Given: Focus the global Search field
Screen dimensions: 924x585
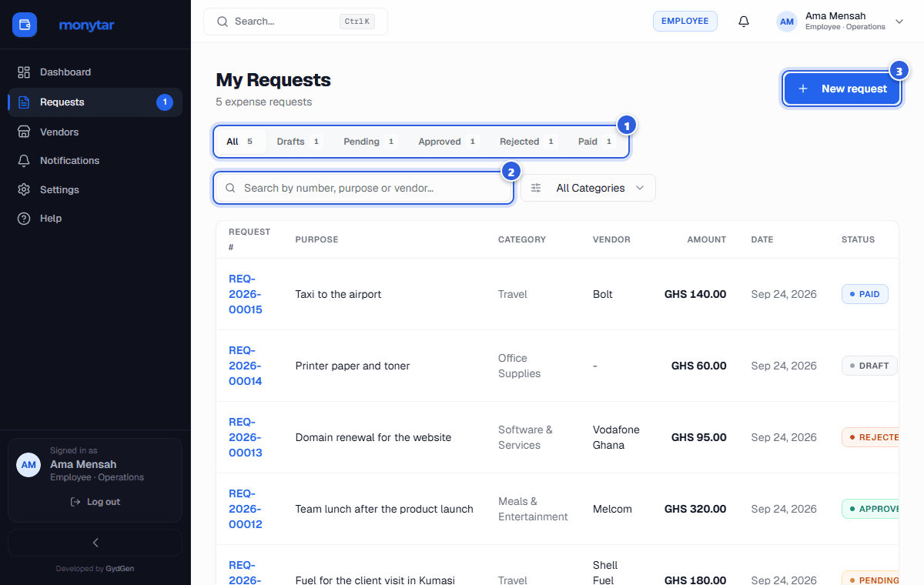Looking at the screenshot, I should [296, 22].
